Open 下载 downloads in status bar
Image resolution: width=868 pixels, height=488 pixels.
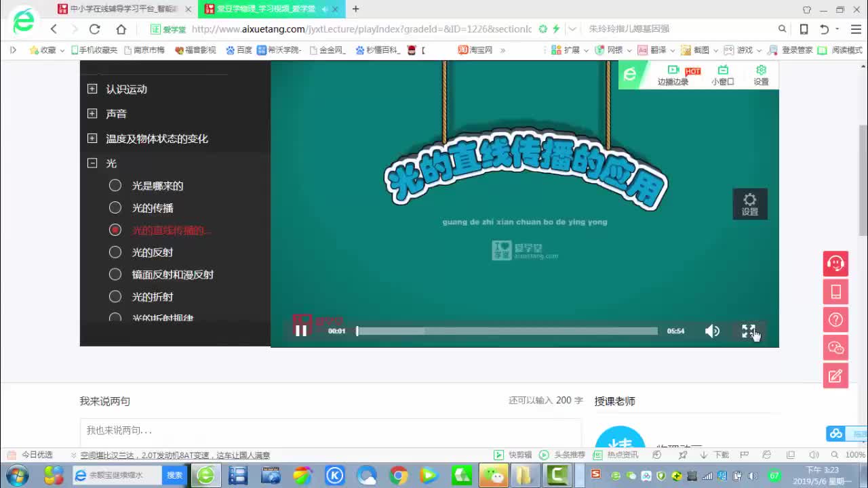715,455
